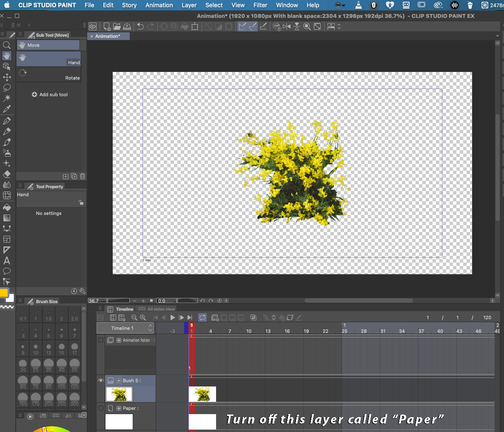Open the Layer menu

coord(189,5)
